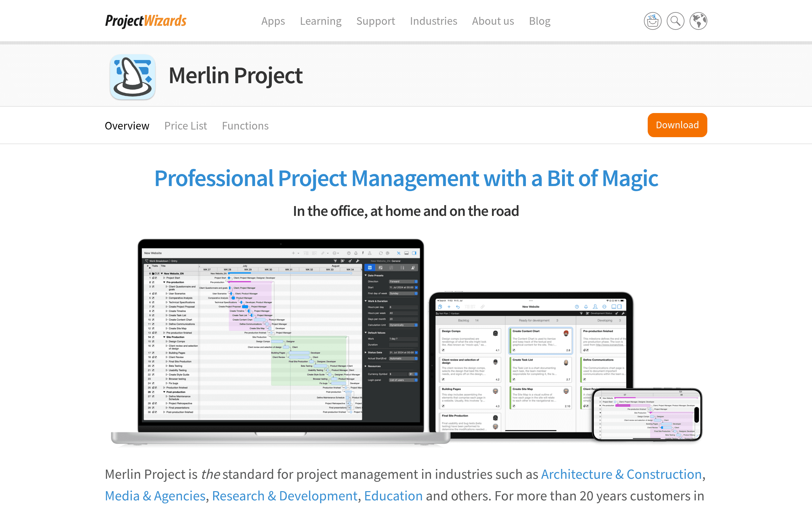Open the About us menu
The width and height of the screenshot is (812, 508).
[x=493, y=21]
